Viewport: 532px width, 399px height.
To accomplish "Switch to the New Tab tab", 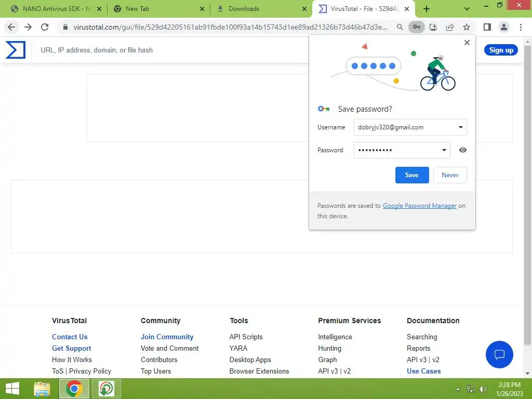I will [x=158, y=9].
